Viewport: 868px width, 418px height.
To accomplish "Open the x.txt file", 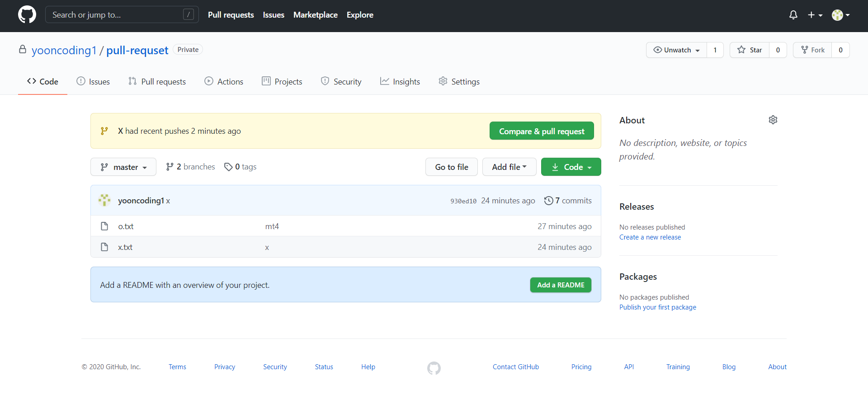I will (125, 247).
